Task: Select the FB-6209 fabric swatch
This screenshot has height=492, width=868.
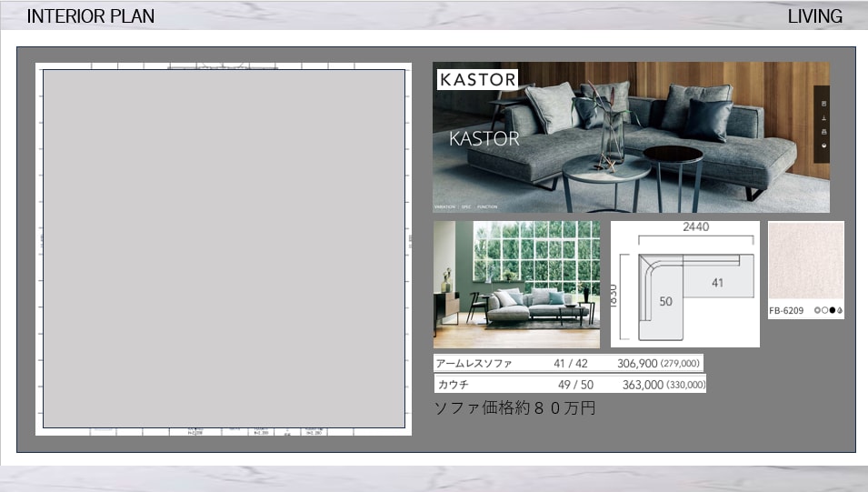Action: [806, 261]
